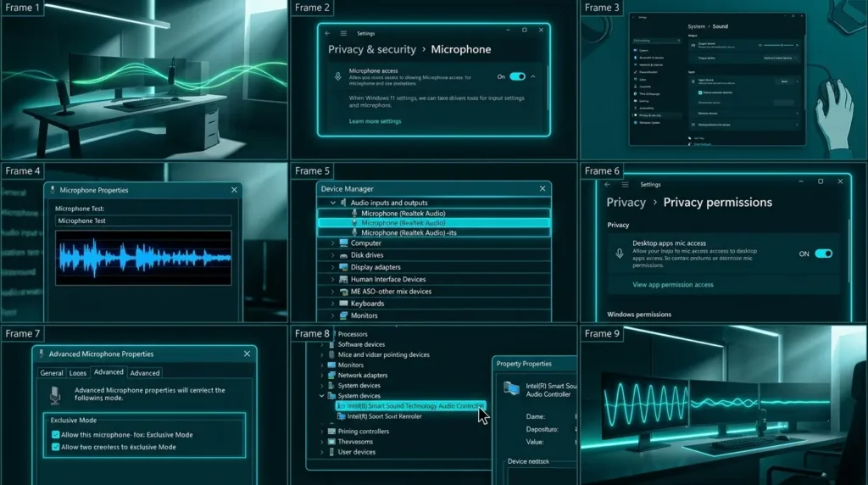This screenshot has width=868, height=485.
Task: Click the output volume slider in Sound settings
Action: click(x=780, y=45)
